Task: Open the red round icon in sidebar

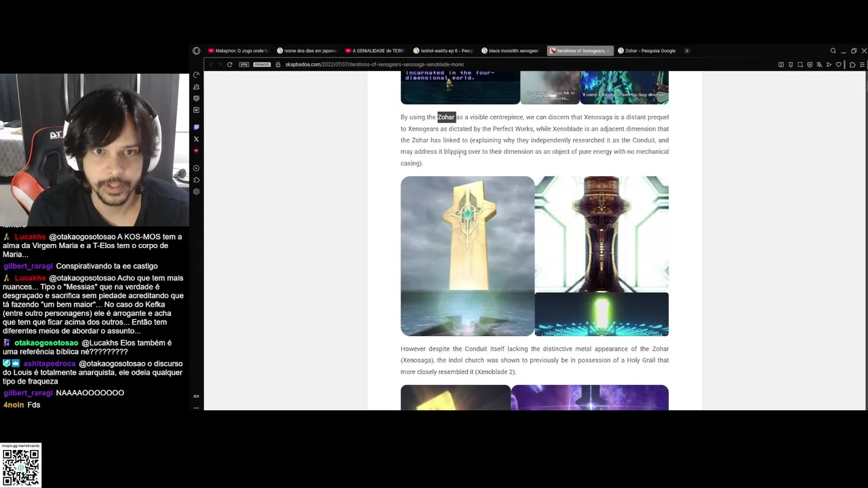Action: coord(197,150)
